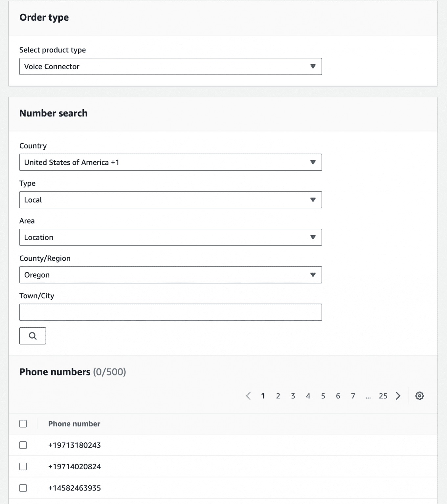447x504 pixels.
Task: Open the Area Location dropdown
Action: tap(170, 237)
